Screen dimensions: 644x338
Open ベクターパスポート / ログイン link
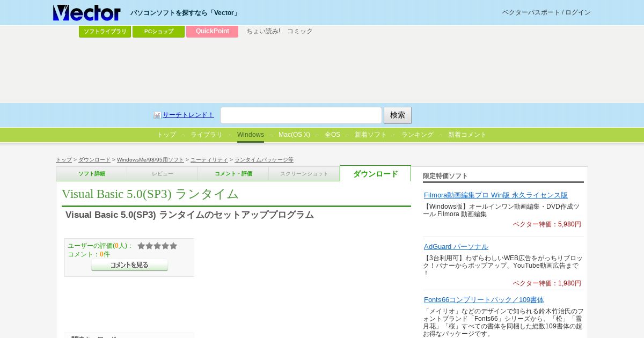[546, 12]
